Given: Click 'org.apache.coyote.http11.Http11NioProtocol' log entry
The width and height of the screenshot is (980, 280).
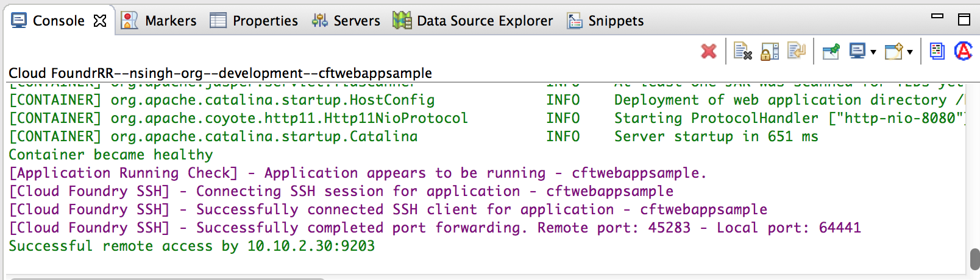Looking at the screenshot, I should (289, 118).
